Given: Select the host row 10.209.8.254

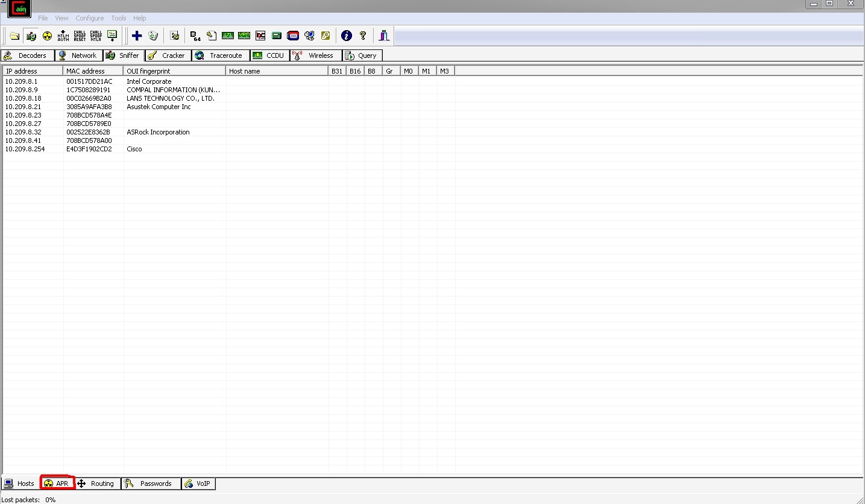Looking at the screenshot, I should (229, 149).
